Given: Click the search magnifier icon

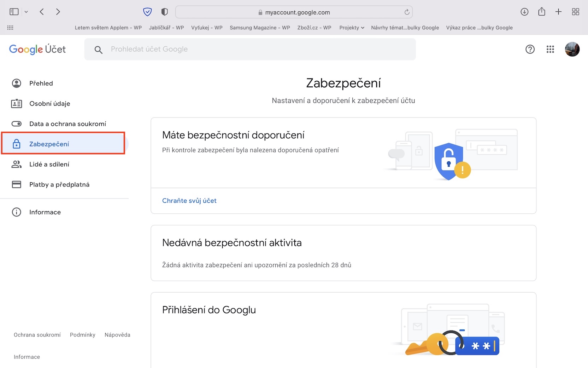Looking at the screenshot, I should click(99, 50).
